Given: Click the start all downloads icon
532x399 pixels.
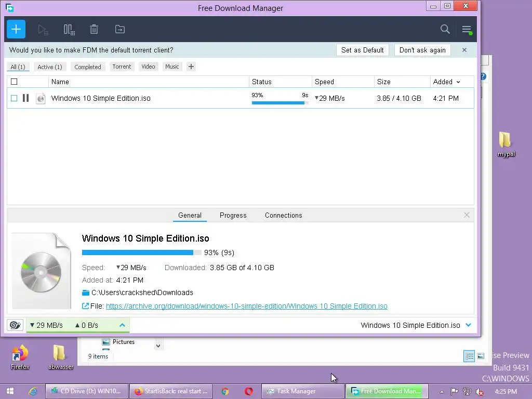Looking at the screenshot, I should [x=43, y=30].
